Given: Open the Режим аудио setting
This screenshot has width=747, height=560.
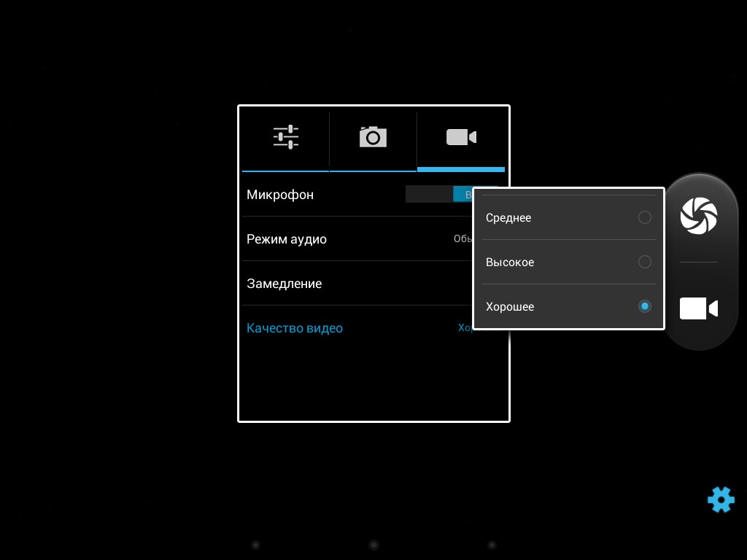Looking at the screenshot, I should click(x=287, y=239).
